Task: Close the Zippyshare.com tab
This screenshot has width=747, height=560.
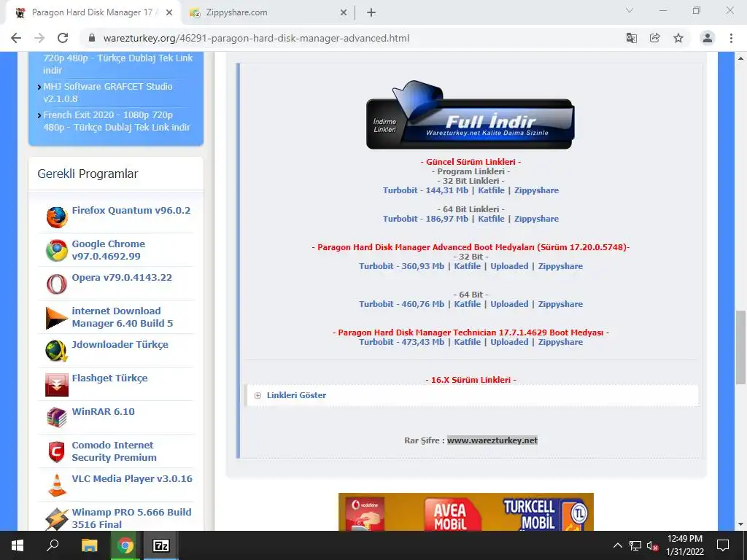Action: [x=344, y=12]
